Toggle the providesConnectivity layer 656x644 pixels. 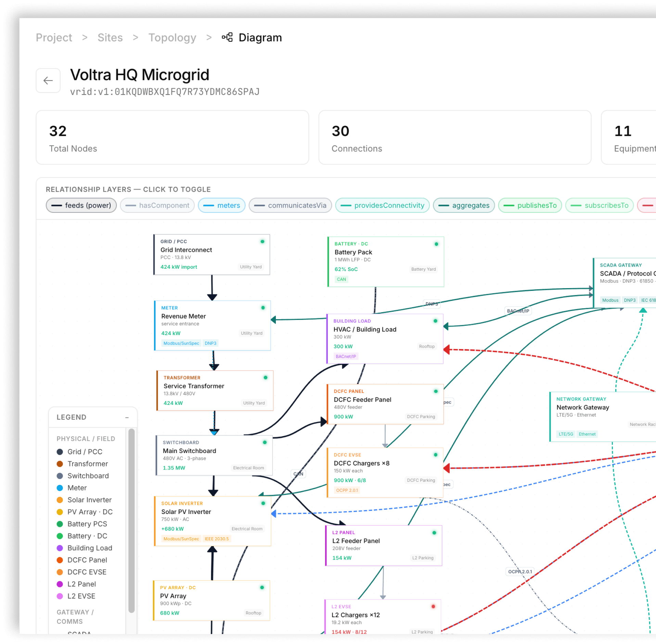(383, 205)
